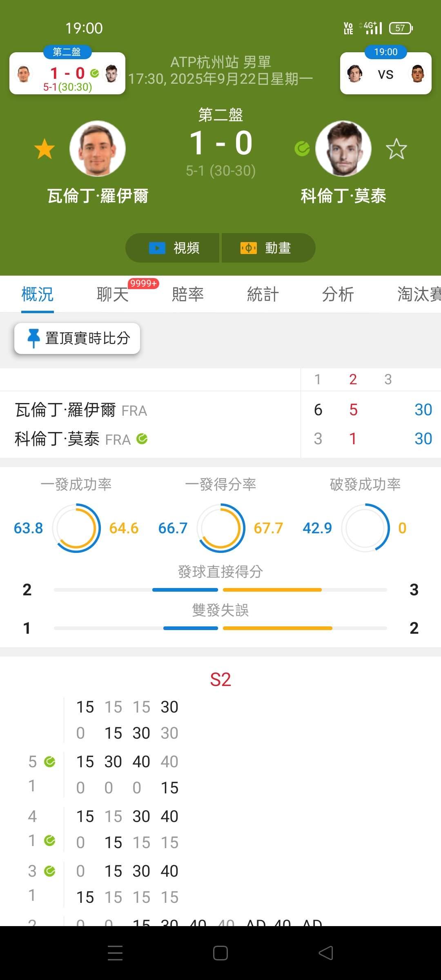
Task: Tap the serve ball icon beside 科倫丁·莫泰 FRA
Action: click(142, 439)
